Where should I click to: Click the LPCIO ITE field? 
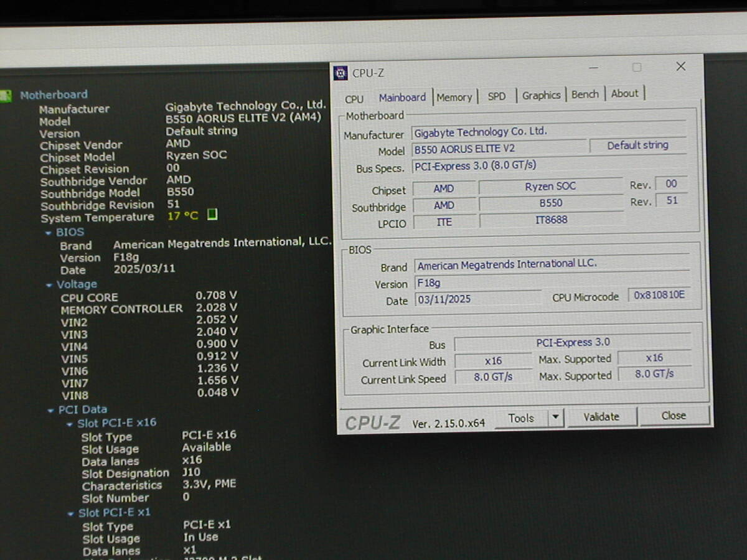pos(444,222)
